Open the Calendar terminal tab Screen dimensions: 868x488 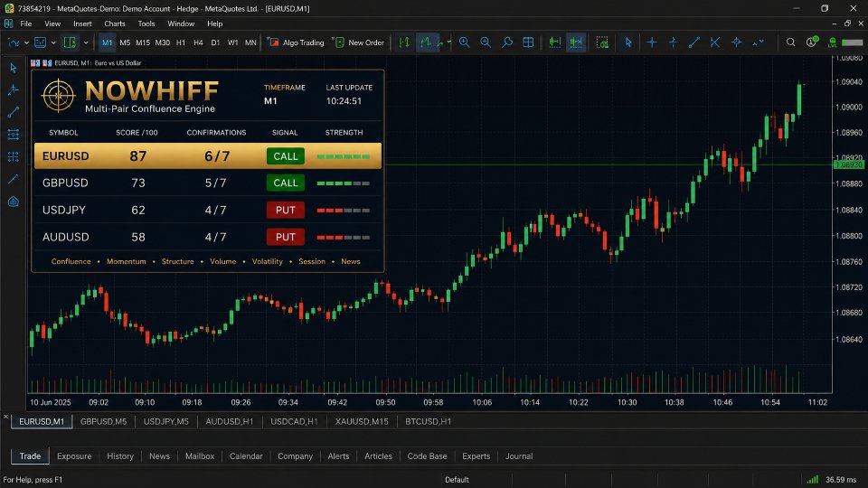246,455
